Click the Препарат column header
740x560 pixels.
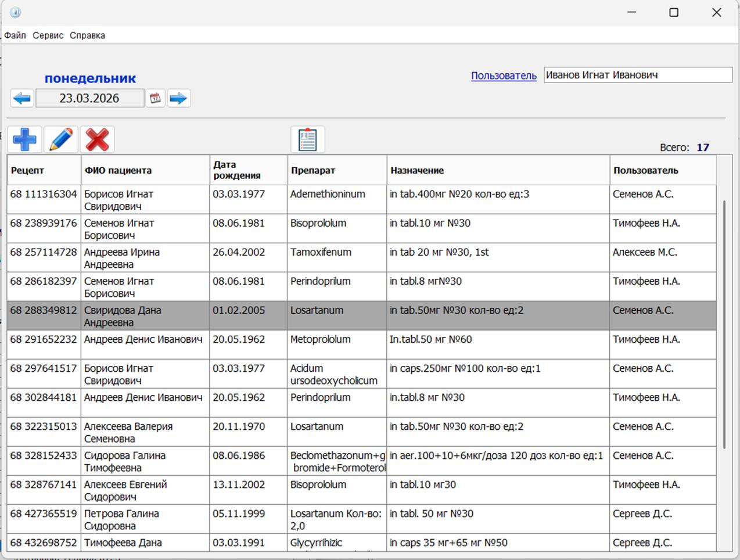coord(313,170)
